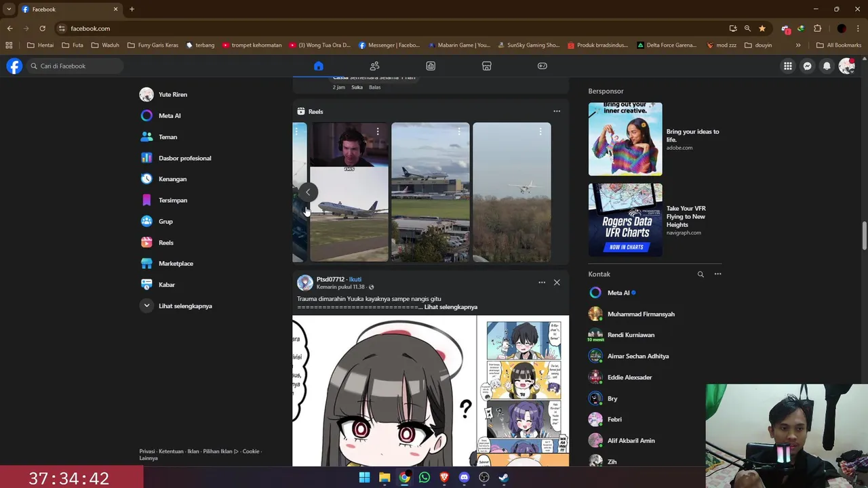The image size is (868, 488).
Task: Open WhatsApp from taskbar
Action: (x=425, y=477)
